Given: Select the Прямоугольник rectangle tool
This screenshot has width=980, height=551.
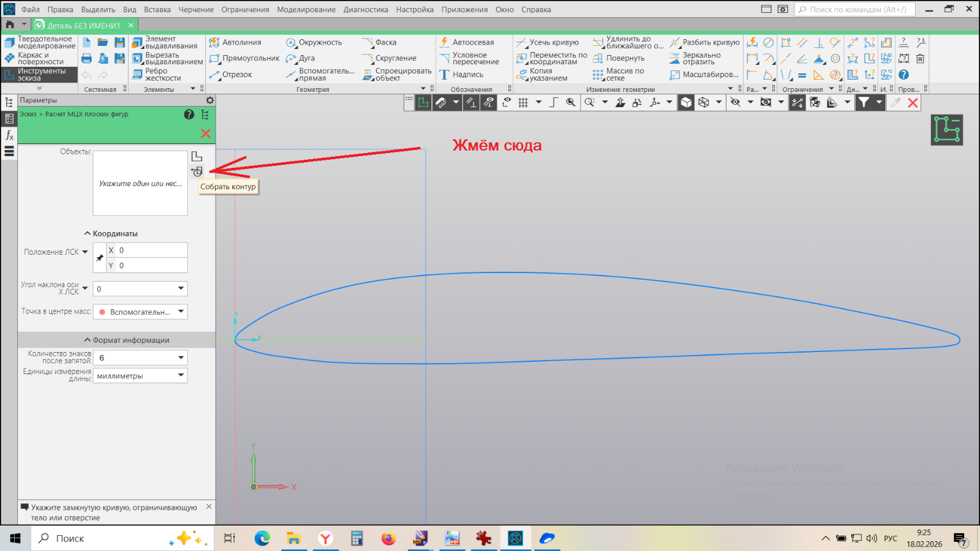Looking at the screenshot, I should (x=244, y=58).
